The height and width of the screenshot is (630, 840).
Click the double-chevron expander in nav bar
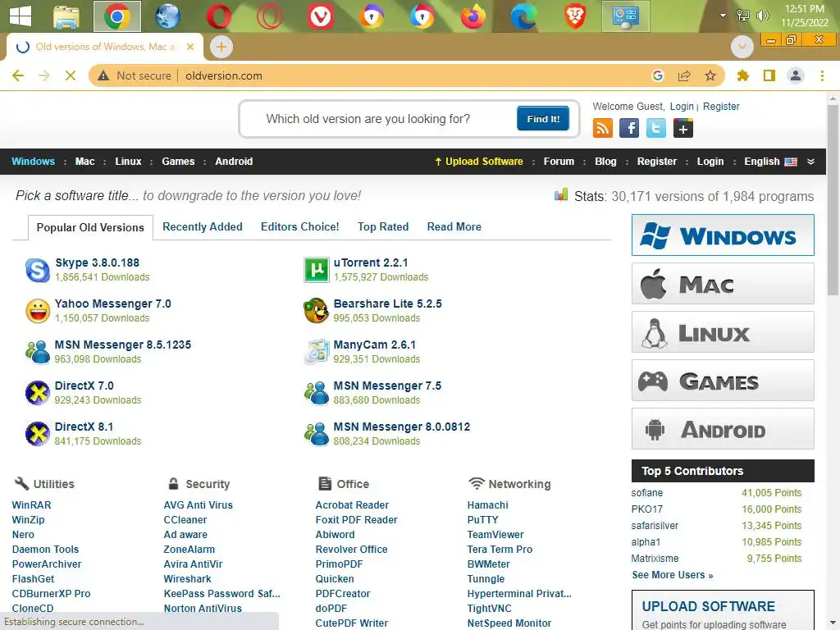point(810,162)
